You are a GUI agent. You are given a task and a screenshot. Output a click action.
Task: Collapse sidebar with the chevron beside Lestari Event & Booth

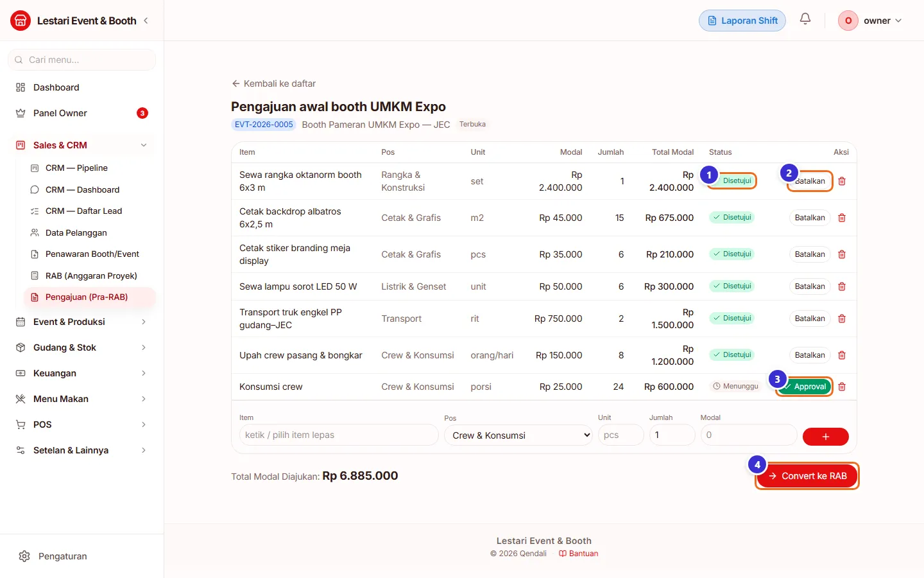coord(146,21)
